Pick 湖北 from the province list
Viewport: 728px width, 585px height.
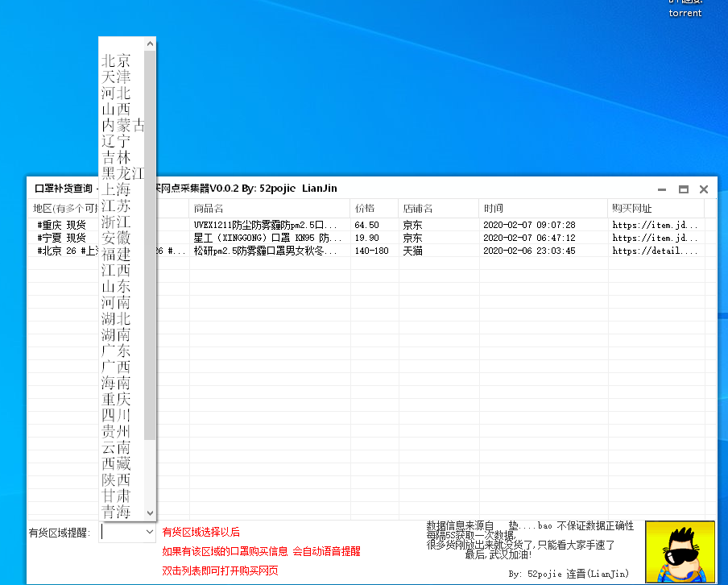pyautogui.click(x=116, y=318)
